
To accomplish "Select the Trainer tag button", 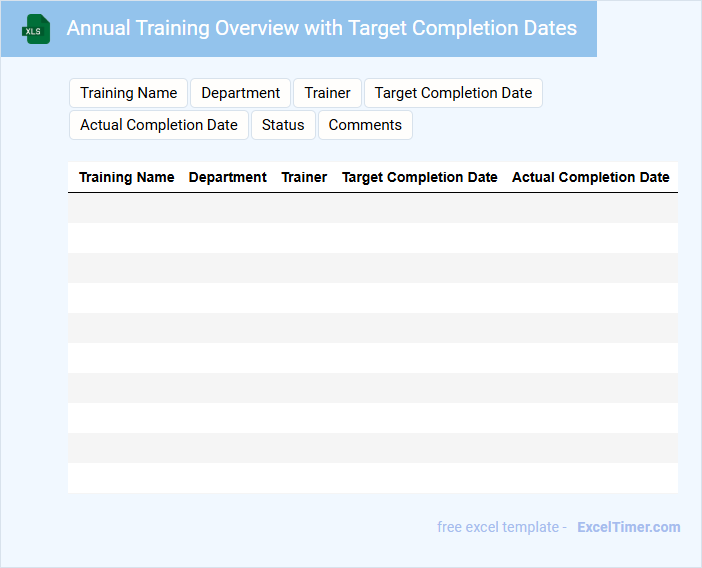I will [327, 93].
